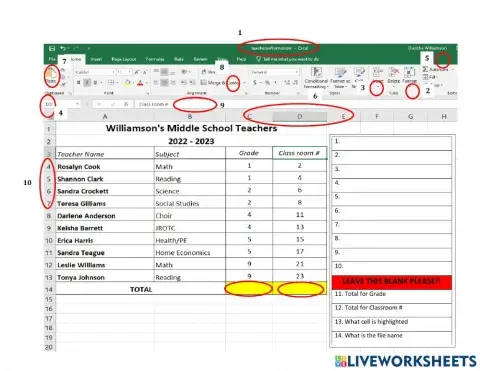Click the Save icon in the title bar
The height and width of the screenshot is (371, 480).
pos(52,49)
